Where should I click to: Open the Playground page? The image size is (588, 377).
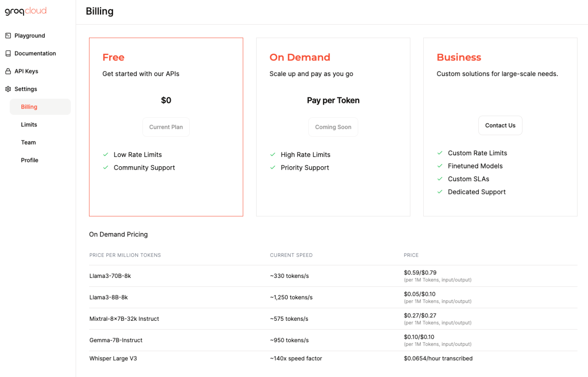pos(30,36)
